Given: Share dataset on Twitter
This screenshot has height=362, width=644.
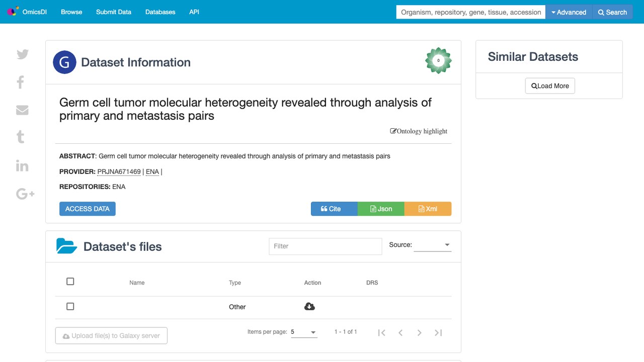Looking at the screenshot, I should (x=23, y=54).
